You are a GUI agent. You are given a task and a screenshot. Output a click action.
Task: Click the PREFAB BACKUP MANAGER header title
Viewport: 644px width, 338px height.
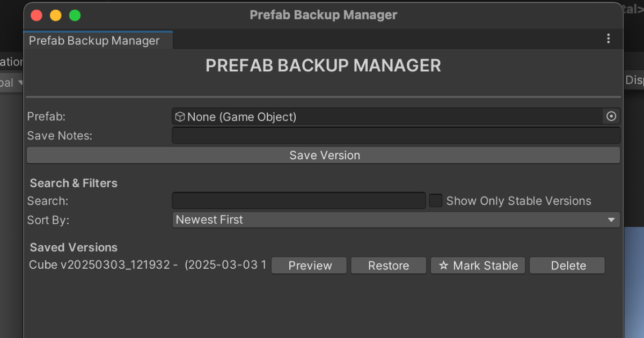tap(323, 65)
